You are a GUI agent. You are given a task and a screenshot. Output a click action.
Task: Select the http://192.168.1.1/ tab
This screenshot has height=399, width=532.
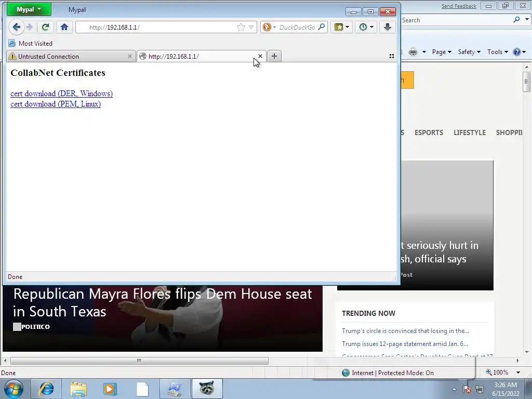pyautogui.click(x=202, y=56)
